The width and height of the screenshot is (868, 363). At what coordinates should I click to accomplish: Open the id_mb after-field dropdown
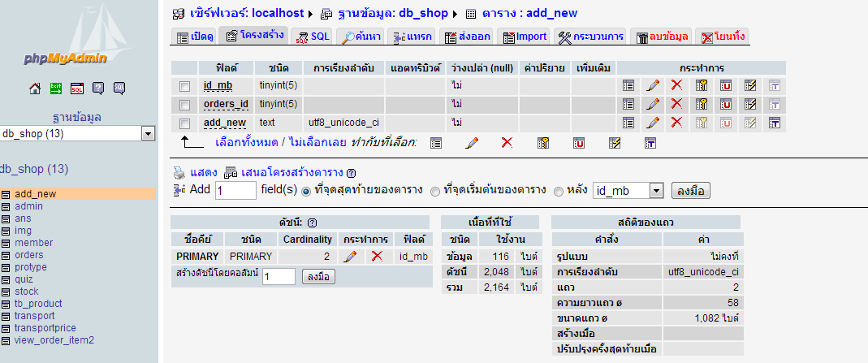tap(628, 191)
